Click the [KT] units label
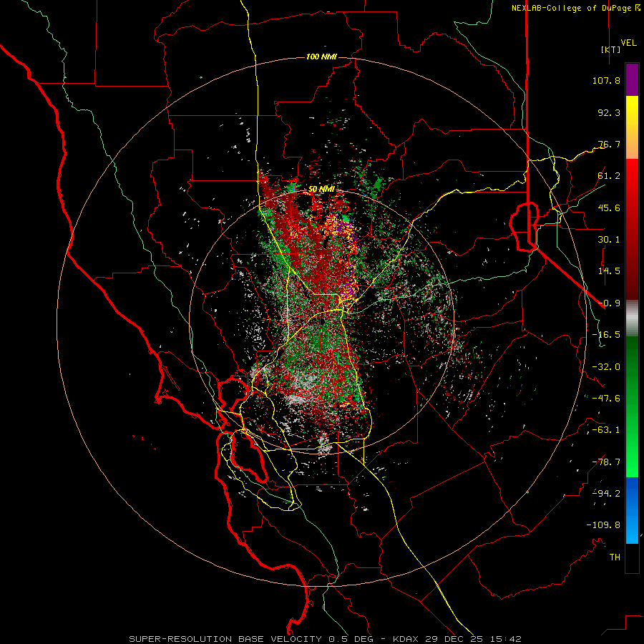The height and width of the screenshot is (644, 644). [x=611, y=49]
